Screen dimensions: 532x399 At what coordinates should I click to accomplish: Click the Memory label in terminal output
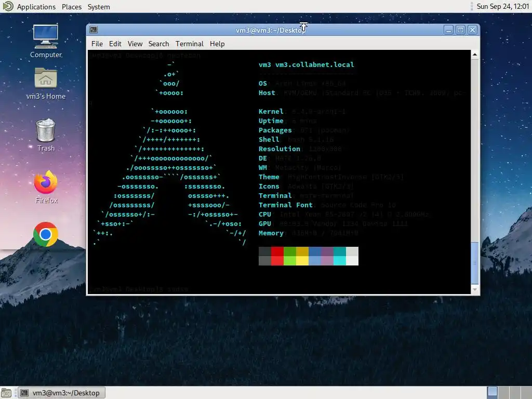coord(271,233)
